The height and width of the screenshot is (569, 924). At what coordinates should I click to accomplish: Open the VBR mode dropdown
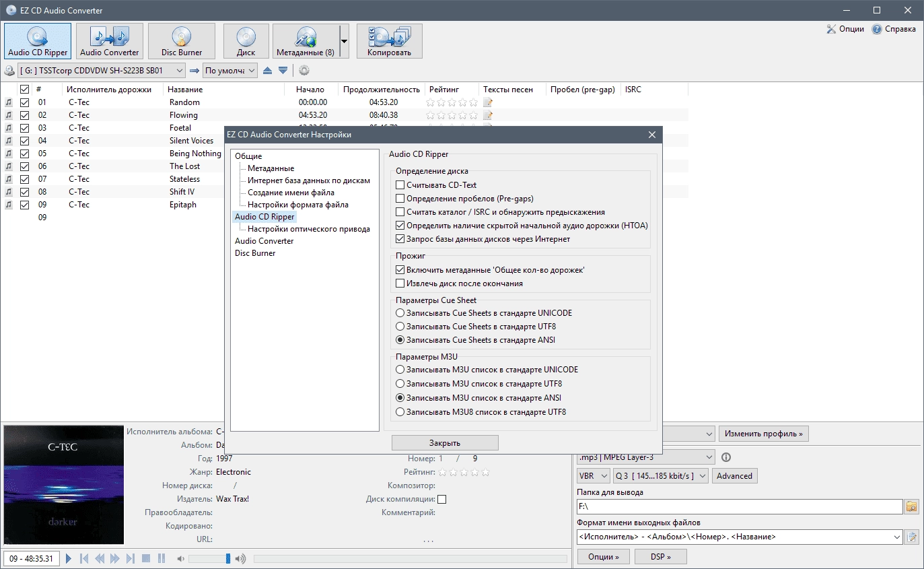coord(594,475)
